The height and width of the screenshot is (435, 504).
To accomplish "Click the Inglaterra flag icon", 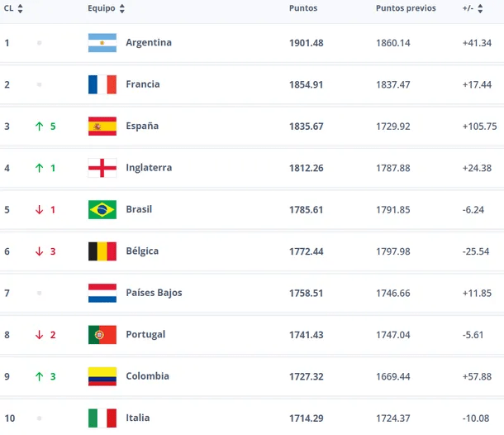I will (102, 168).
